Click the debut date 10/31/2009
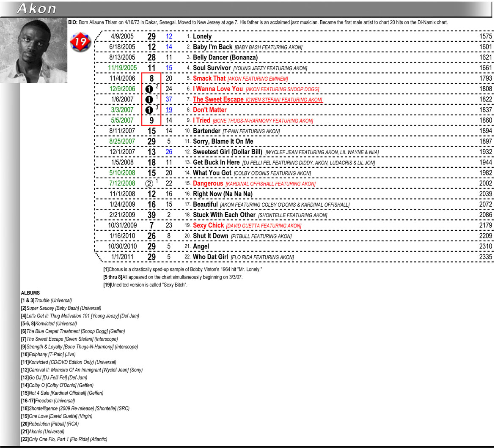 tap(123, 225)
